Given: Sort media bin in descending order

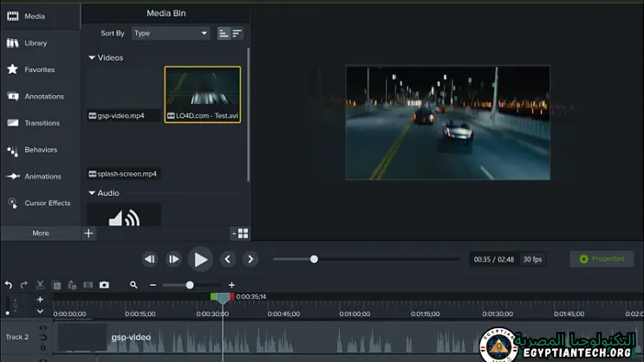Looking at the screenshot, I should point(237,33).
